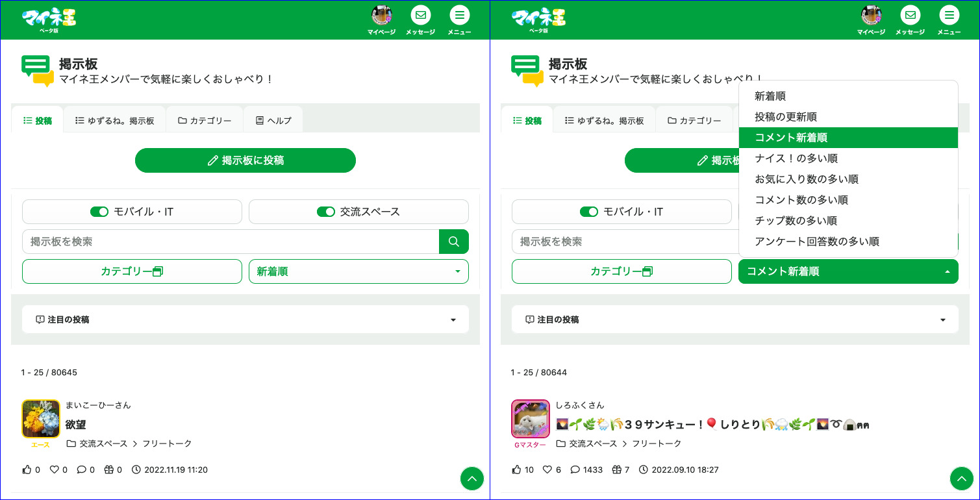Screen dimensions: 980x500
Task: Open the 欲望 post title
Action: click(76, 425)
